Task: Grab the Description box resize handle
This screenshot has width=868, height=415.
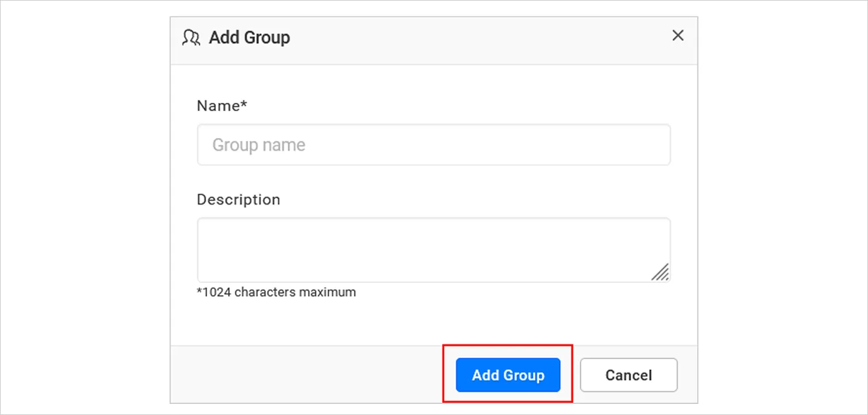Action: [x=660, y=272]
